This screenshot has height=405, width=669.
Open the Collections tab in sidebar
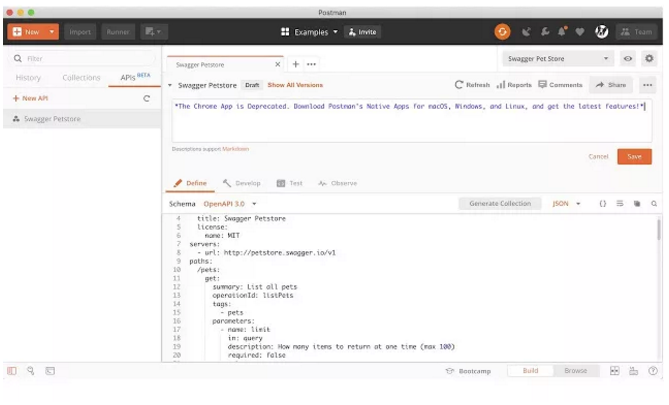tap(81, 78)
